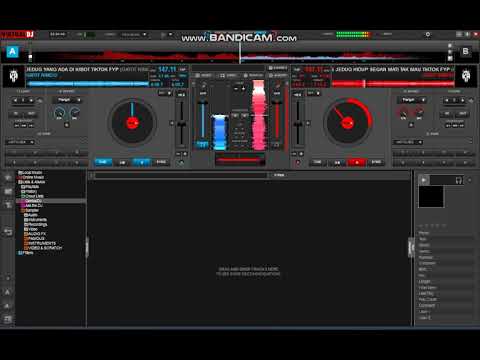
Task: Click the info panel cover thumbnail
Action: point(431,197)
